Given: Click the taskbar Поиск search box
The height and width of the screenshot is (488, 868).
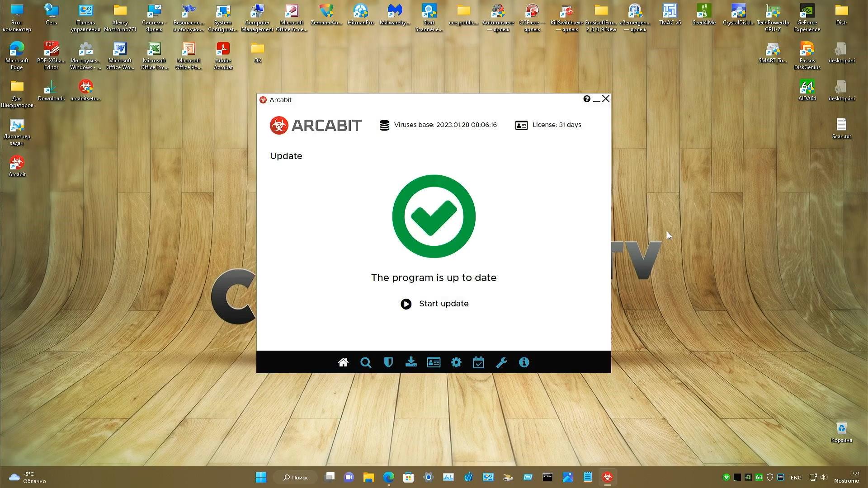Looking at the screenshot, I should tap(296, 477).
